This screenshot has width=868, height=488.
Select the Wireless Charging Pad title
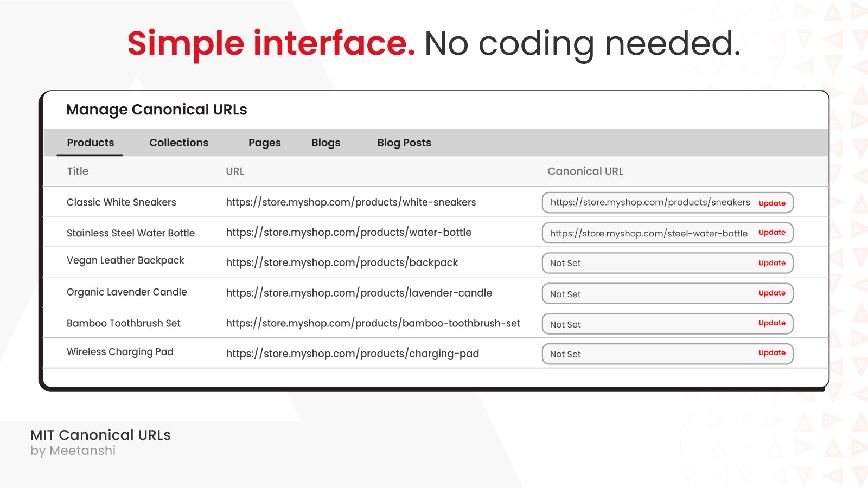pos(120,352)
